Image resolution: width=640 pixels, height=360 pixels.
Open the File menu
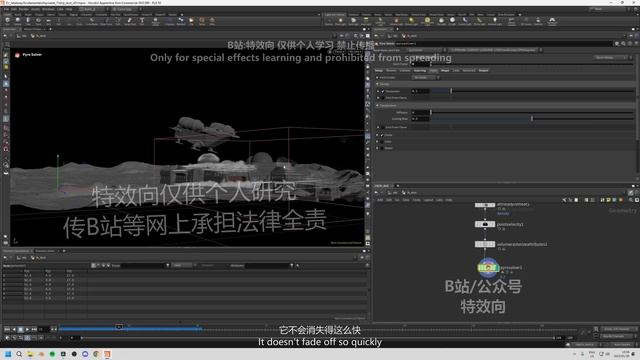pyautogui.click(x=7, y=9)
